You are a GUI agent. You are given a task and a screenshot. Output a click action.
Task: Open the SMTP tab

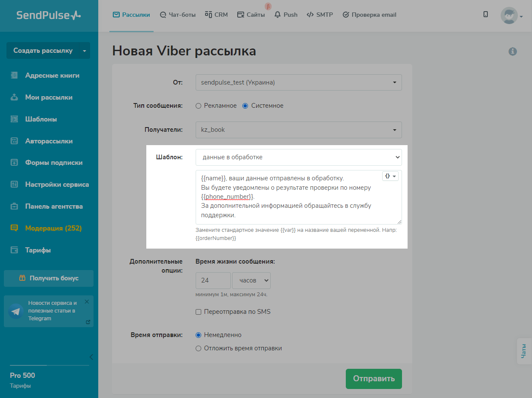point(320,15)
